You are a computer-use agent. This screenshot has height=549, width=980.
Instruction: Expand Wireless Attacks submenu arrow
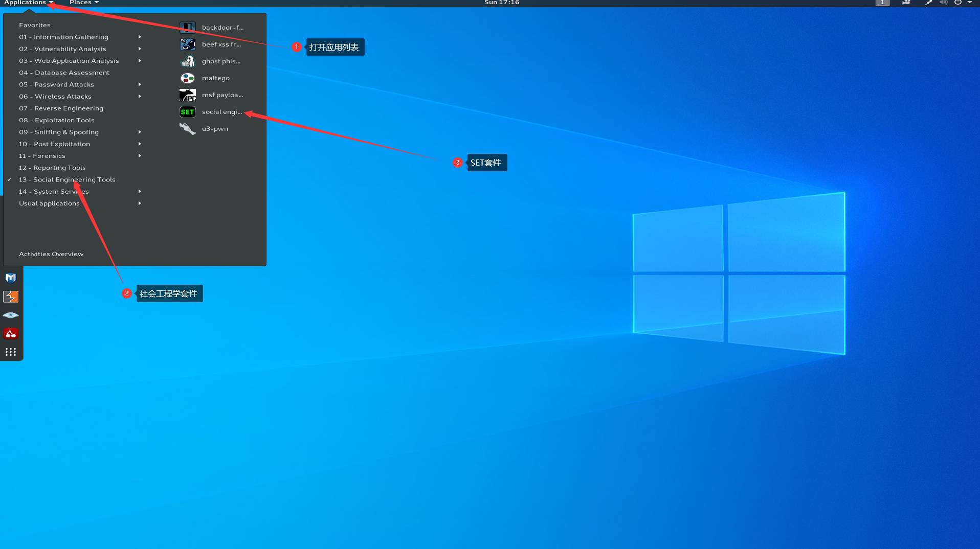point(140,96)
